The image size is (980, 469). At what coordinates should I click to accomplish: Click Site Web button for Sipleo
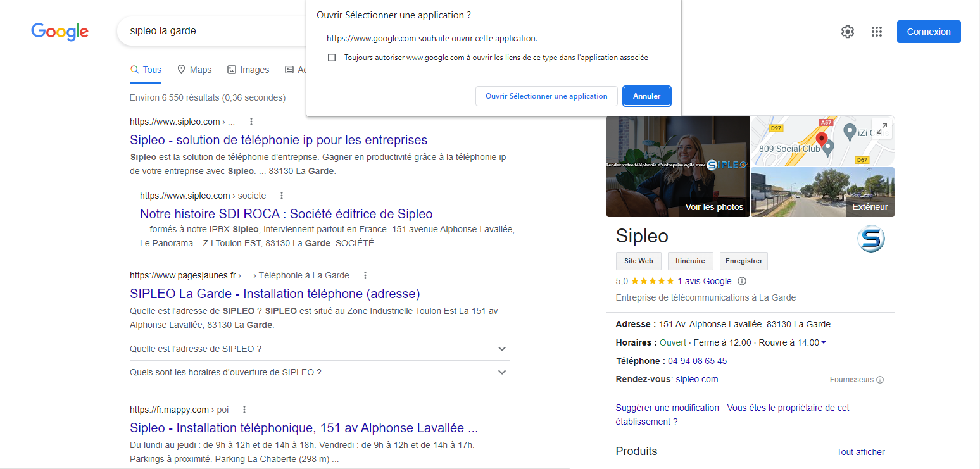point(638,261)
